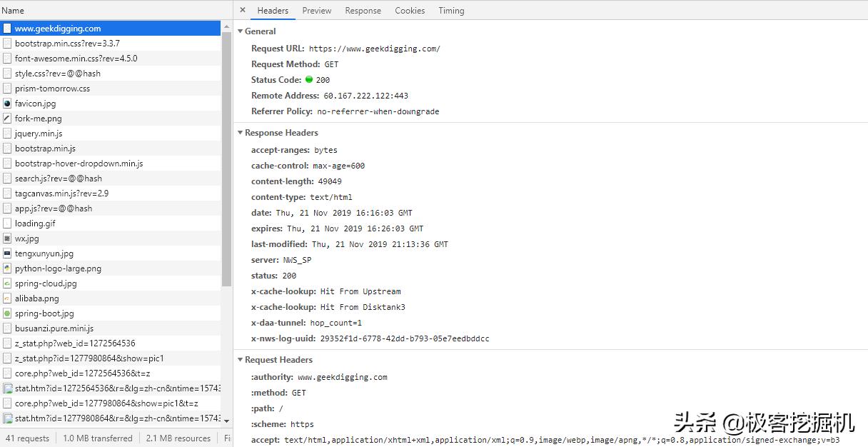Image resolution: width=868 pixels, height=447 pixels.
Task: Collapse the Response Headers section
Action: [241, 133]
